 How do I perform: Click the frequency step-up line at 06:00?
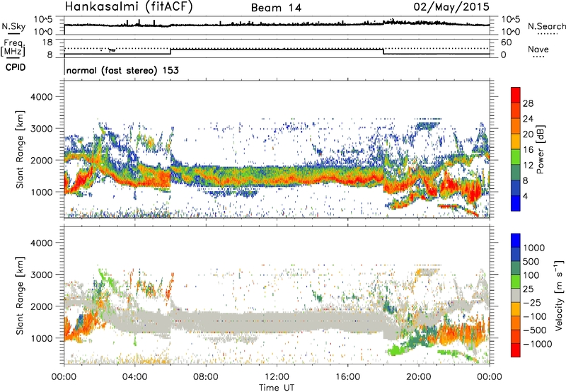[x=171, y=52]
